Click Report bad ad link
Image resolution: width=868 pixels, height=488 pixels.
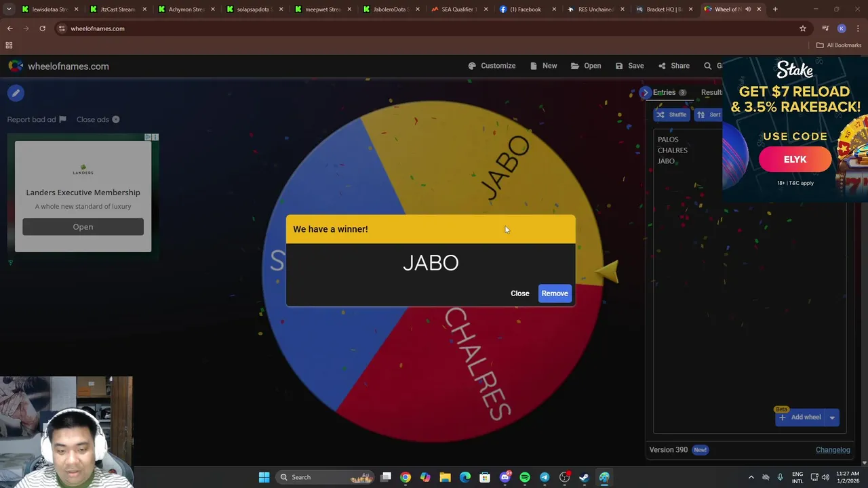coord(37,119)
